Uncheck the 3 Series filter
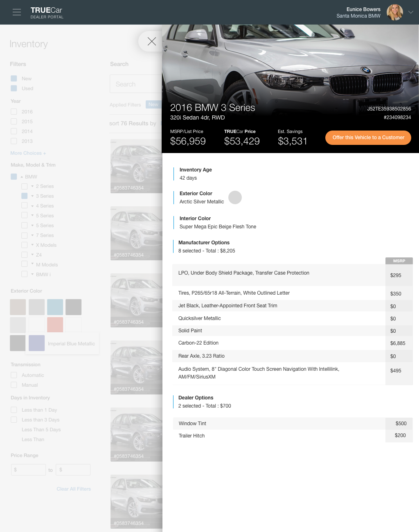Screen dimensions: 419x532 (x=24, y=196)
